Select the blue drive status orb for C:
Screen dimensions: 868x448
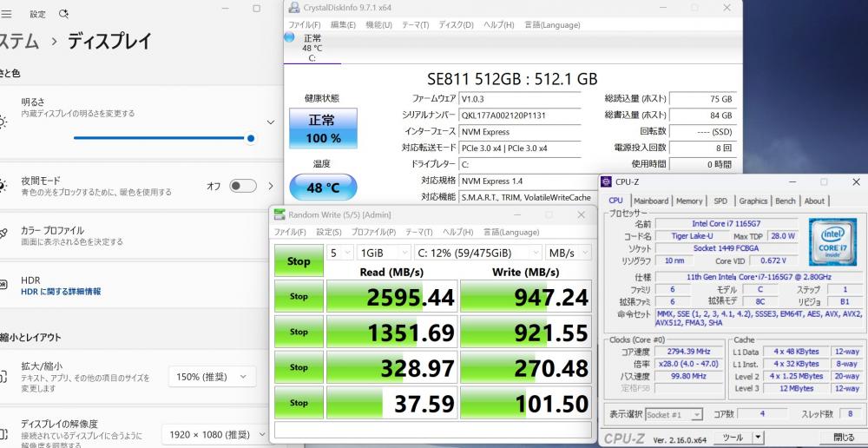(x=289, y=37)
